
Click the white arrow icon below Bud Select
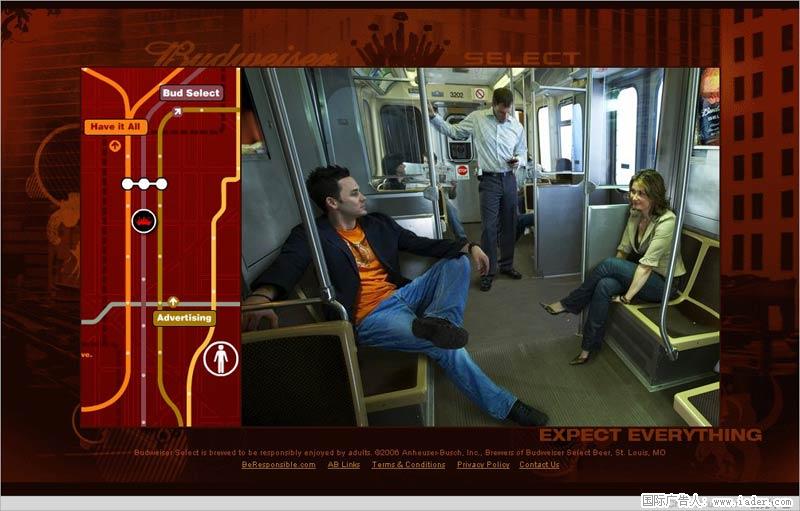tap(177, 111)
